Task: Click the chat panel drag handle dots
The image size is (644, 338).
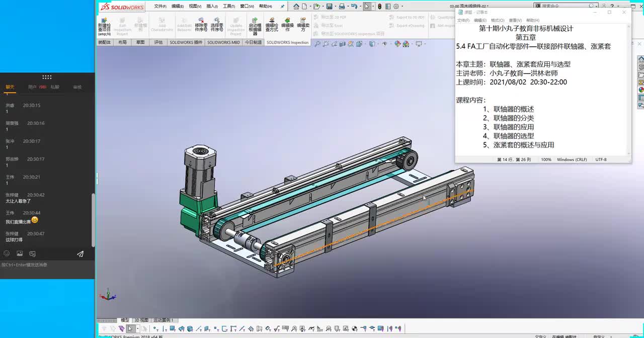Action: [47, 77]
